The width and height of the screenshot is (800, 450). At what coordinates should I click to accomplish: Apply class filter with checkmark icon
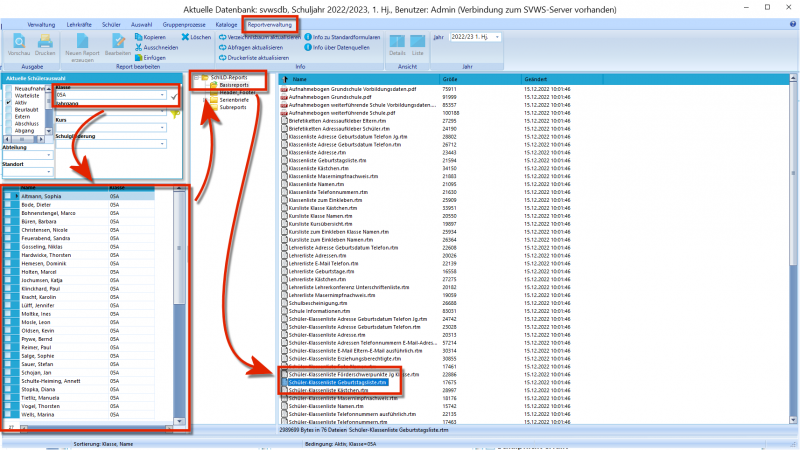pos(174,96)
